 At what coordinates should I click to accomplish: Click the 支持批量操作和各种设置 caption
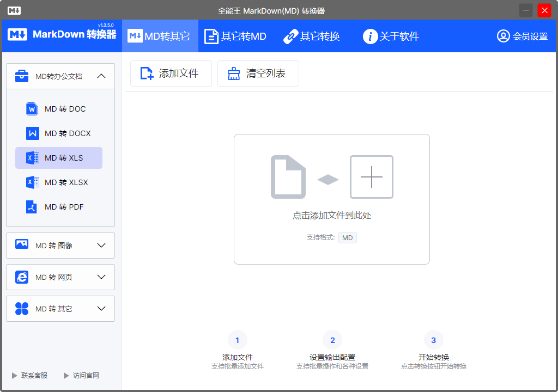coord(332,366)
